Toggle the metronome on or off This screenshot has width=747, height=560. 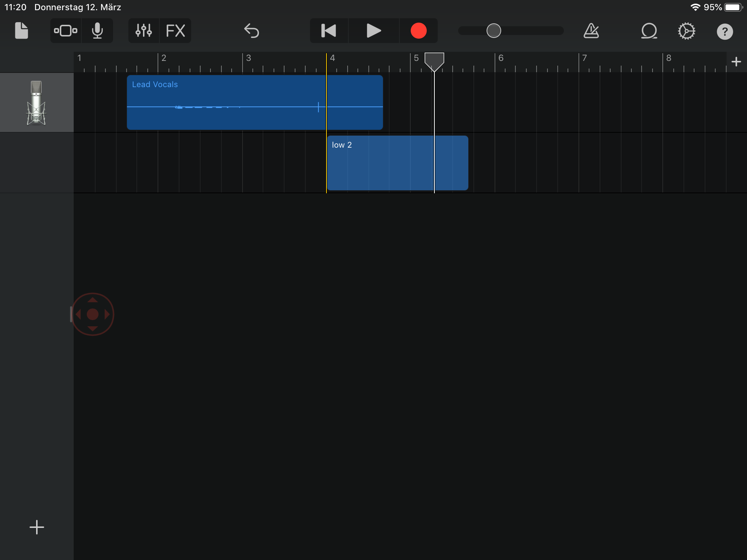click(x=591, y=31)
